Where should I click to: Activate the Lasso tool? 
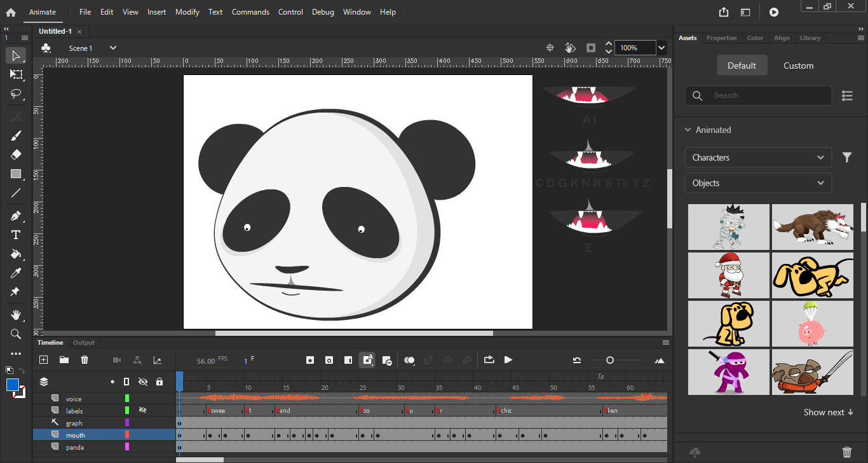pyautogui.click(x=16, y=94)
